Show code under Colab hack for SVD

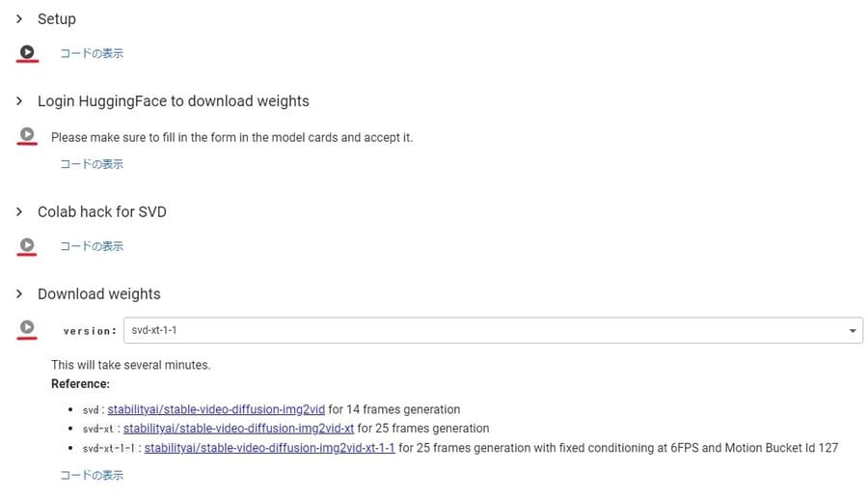(x=92, y=246)
